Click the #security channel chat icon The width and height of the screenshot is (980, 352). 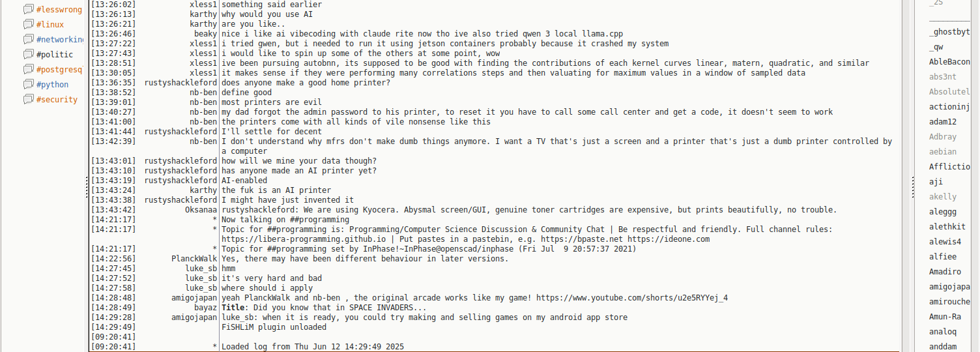tap(28, 100)
